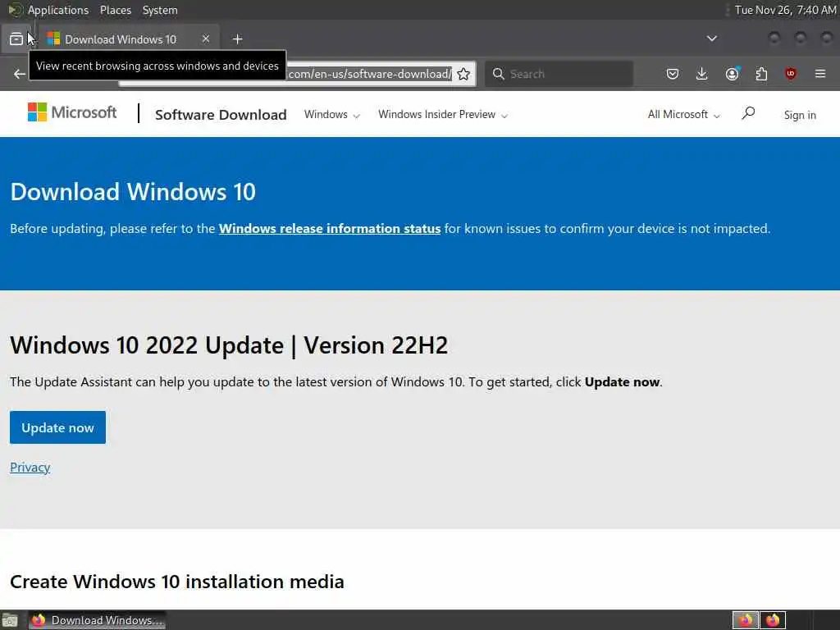Click the browser Search field

coord(559,74)
